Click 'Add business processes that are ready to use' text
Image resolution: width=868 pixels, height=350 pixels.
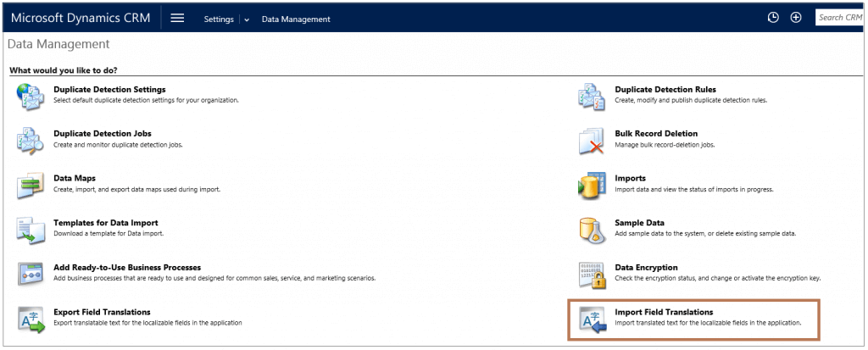214,278
